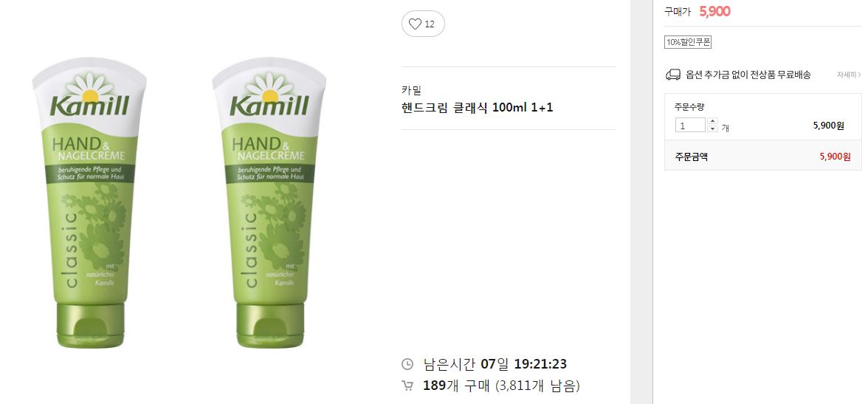This screenshot has width=868, height=404.
Task: Click the red 주문금액 5,900원 total
Action: (x=835, y=157)
